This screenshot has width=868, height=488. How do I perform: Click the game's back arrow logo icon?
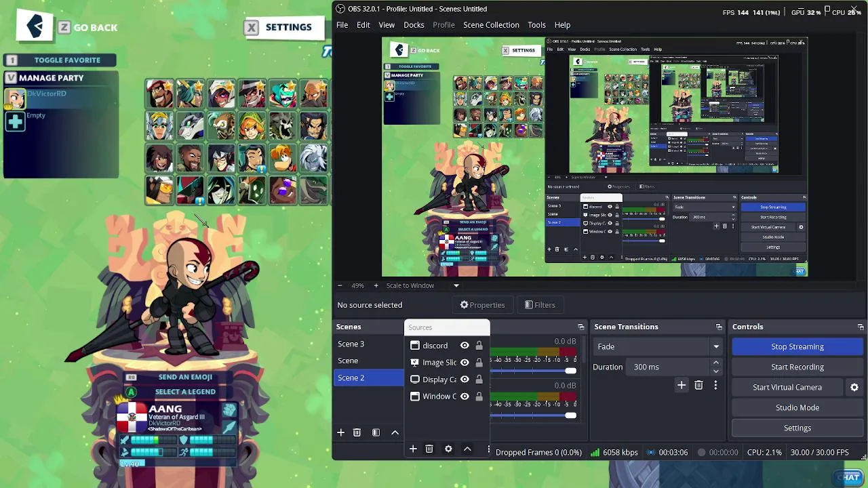pos(35,26)
